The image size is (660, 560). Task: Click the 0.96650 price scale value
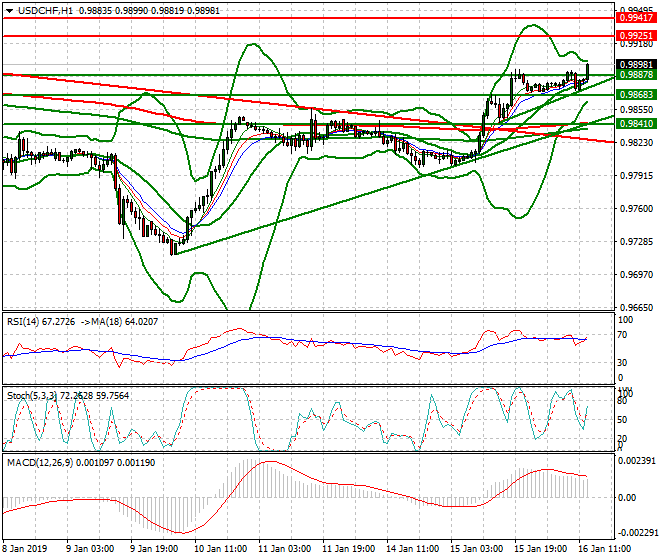637,308
